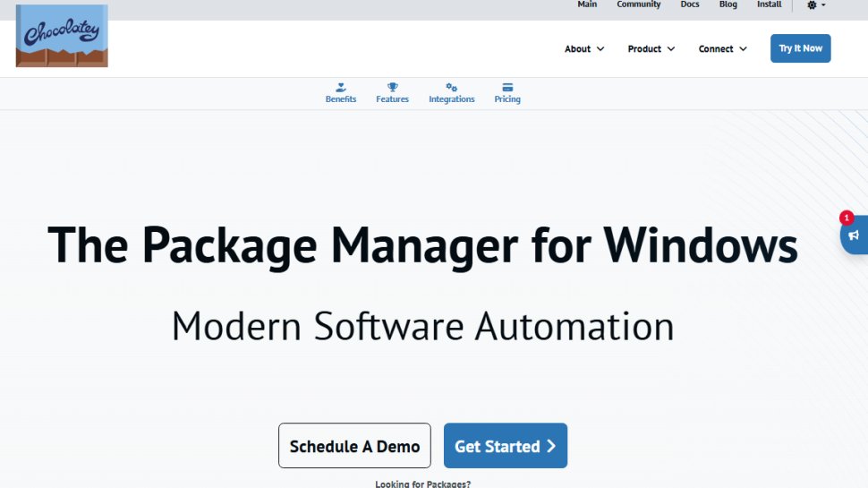Visit the Blog page
Screen dimensions: 868x488
click(728, 4)
